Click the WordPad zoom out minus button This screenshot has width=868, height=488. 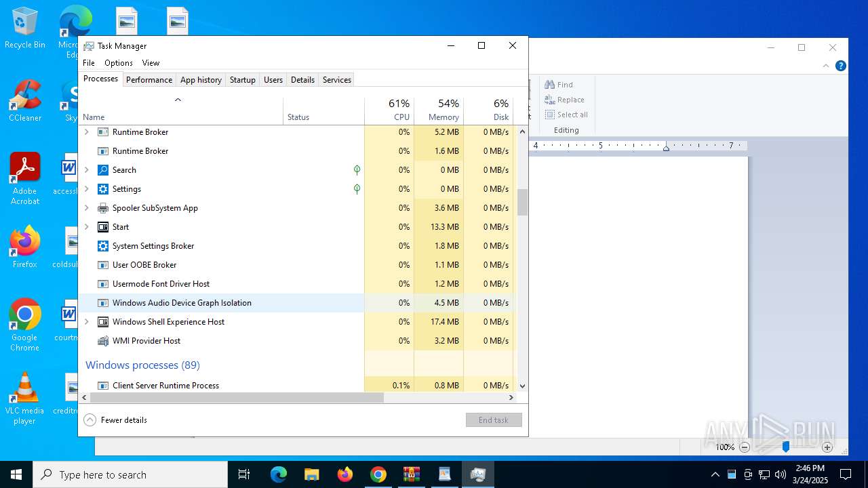[x=745, y=447]
